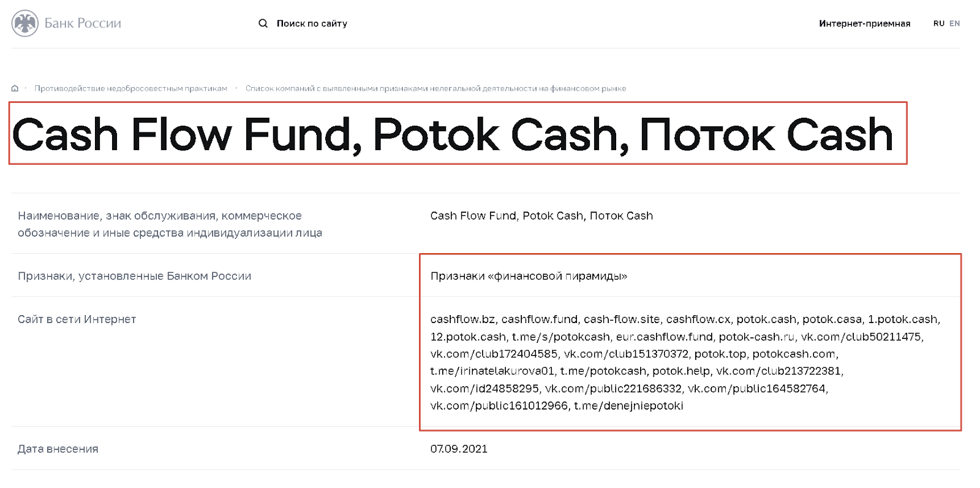Image resolution: width=980 pixels, height=488 pixels.
Task: Click the search magnifier icon
Action: pyautogui.click(x=263, y=23)
